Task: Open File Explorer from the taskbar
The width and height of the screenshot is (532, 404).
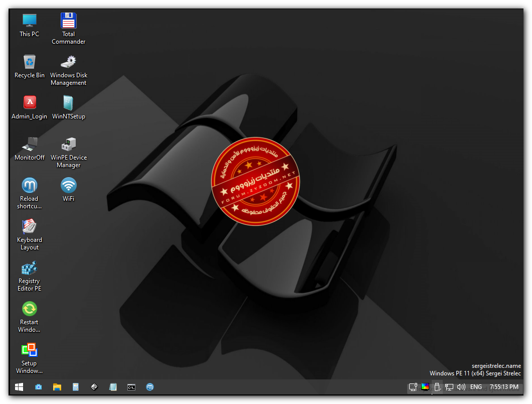Action: click(x=57, y=387)
